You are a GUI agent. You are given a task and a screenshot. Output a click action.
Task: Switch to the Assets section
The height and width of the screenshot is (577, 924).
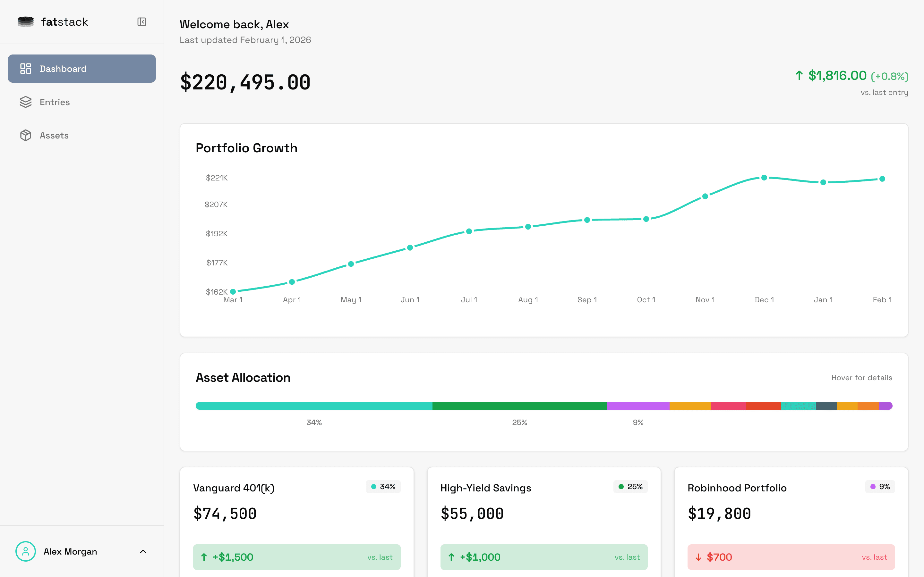(54, 135)
